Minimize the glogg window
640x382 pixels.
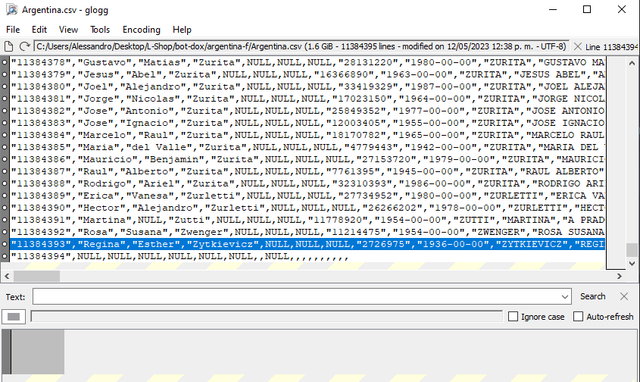(x=553, y=9)
